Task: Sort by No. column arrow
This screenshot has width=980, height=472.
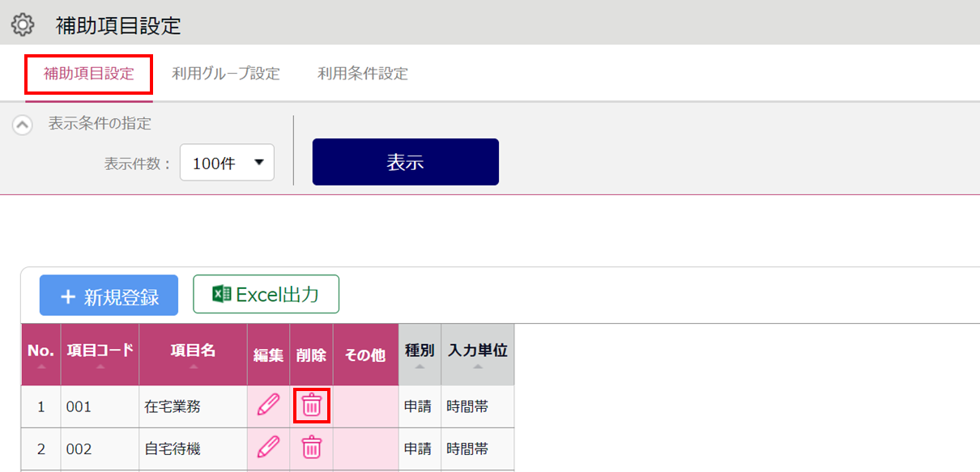Action: click(40, 367)
